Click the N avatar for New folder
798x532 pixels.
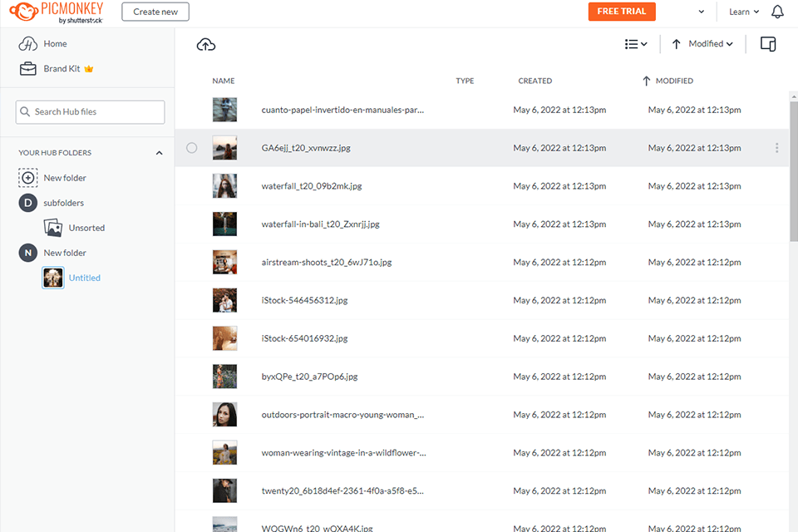click(28, 253)
